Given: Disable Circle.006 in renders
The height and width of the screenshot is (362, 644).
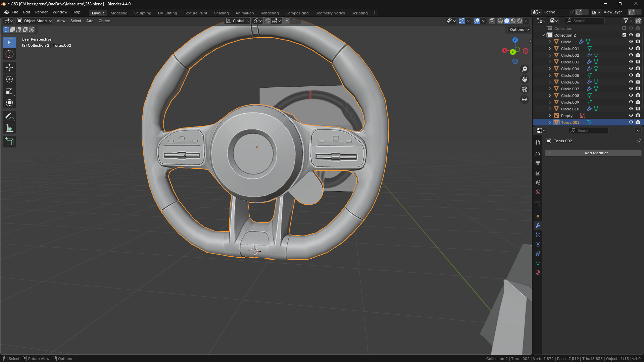Looking at the screenshot, I should click(638, 82).
